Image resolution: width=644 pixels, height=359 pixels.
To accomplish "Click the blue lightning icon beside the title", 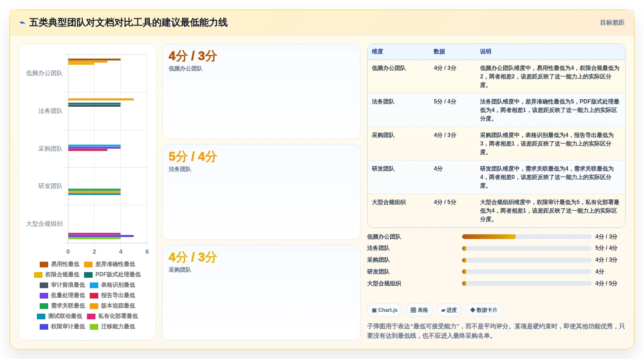I will [x=22, y=23].
